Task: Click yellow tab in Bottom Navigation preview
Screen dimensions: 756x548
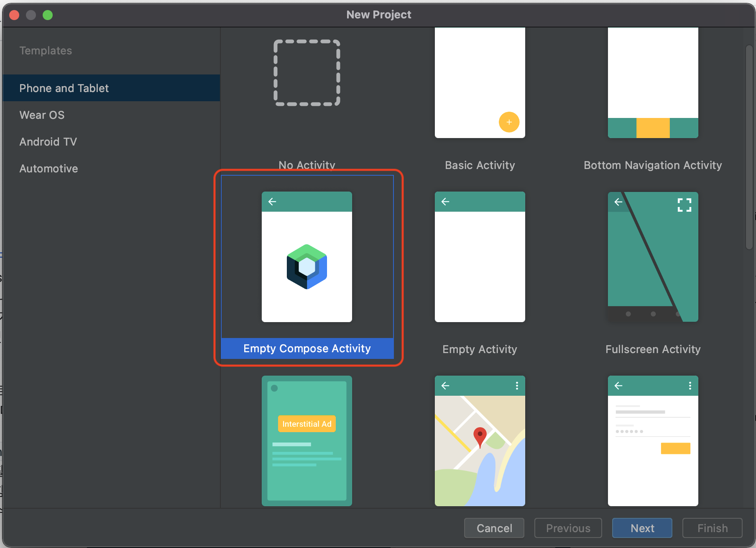Action: (653, 128)
